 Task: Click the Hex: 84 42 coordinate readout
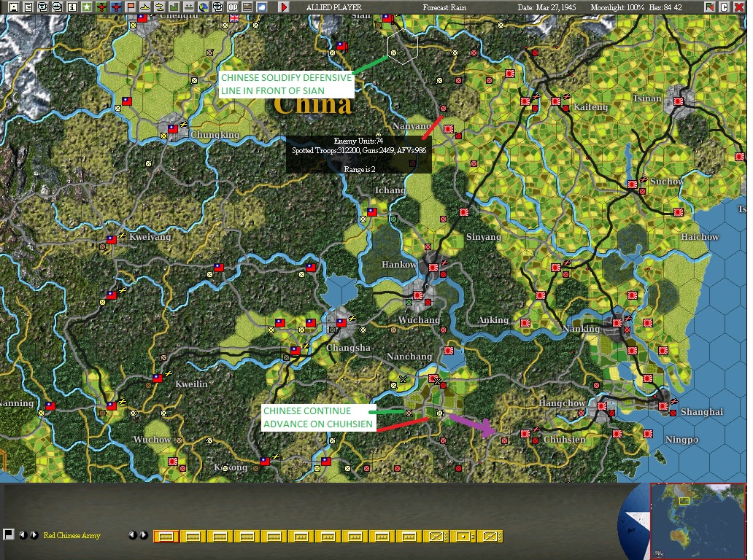point(665,7)
